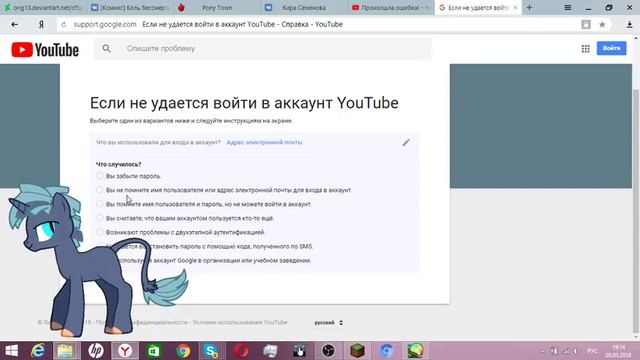The image size is (640, 360).
Task: Click the 'Адрес электронной почты' link
Action: click(x=264, y=142)
